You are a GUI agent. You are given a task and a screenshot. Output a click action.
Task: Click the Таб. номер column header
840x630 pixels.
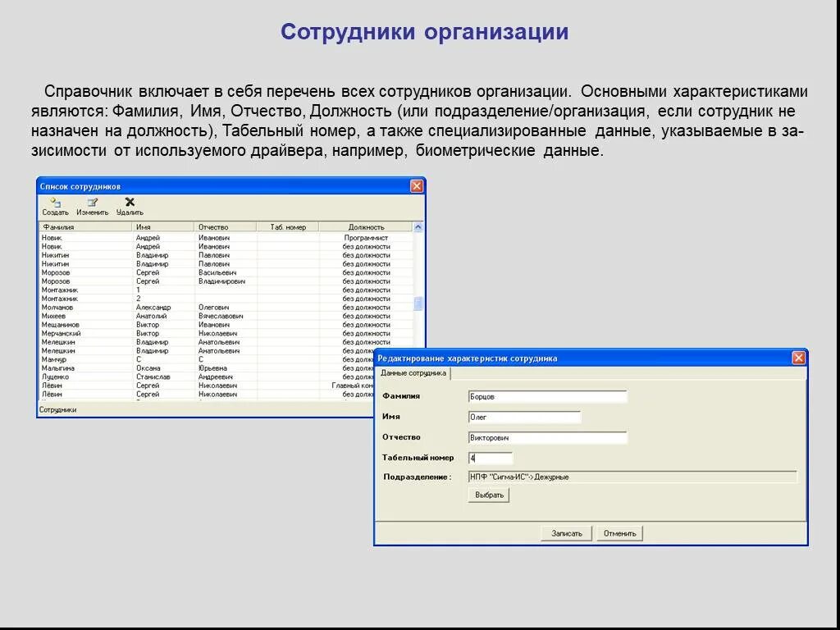[286, 226]
